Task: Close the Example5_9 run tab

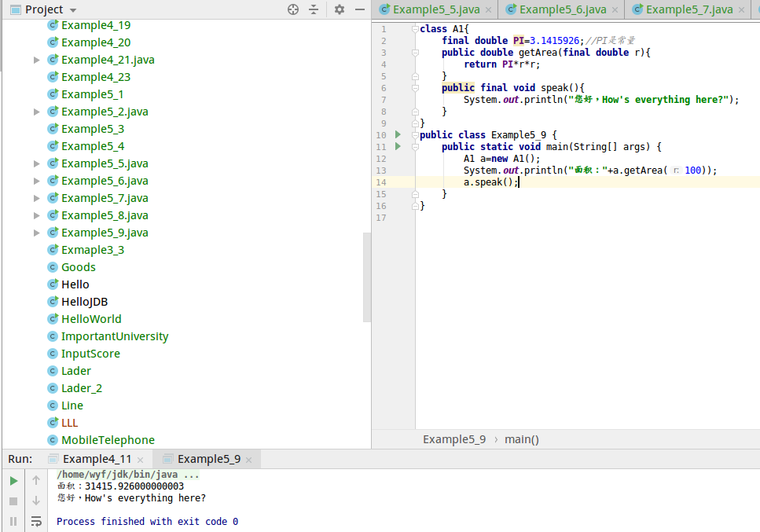Action: 248,460
